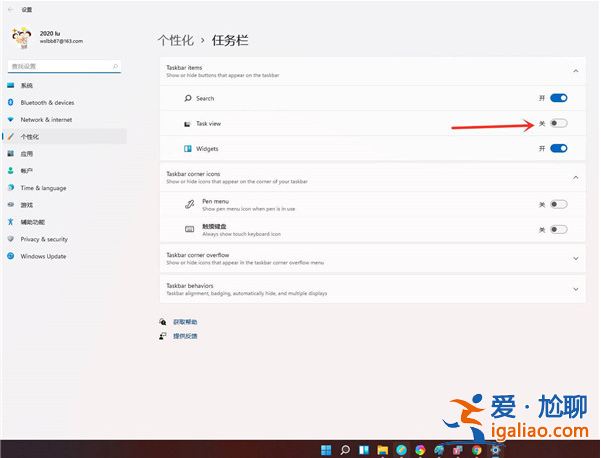Open the 获取帮助 get help link
This screenshot has width=601, height=458.
tap(185, 322)
